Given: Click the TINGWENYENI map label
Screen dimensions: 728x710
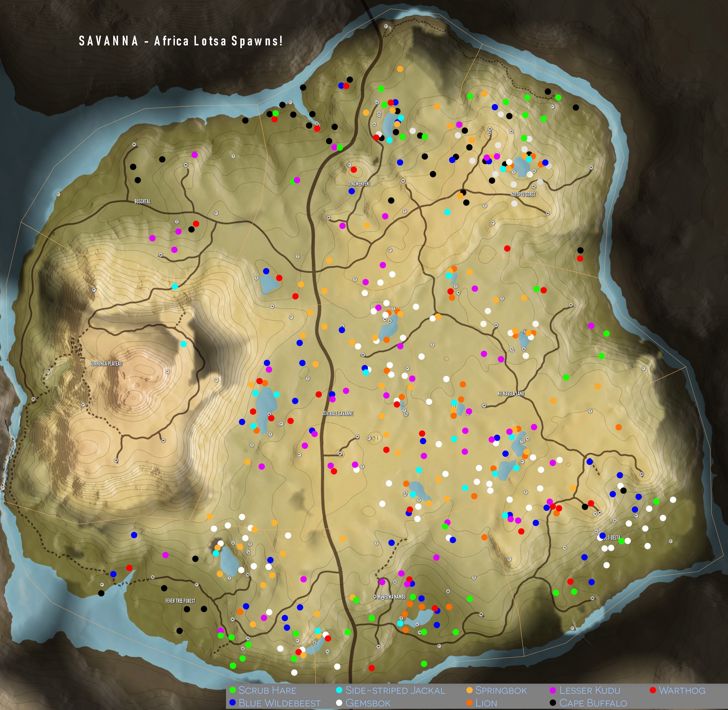Looking at the screenshot, I should point(359,183).
